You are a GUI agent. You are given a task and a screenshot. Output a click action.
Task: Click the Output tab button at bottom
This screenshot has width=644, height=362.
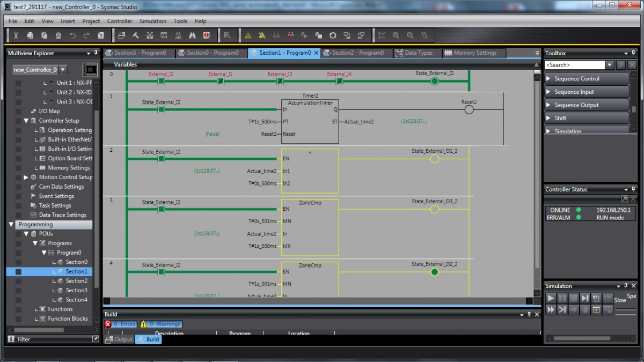pyautogui.click(x=119, y=339)
